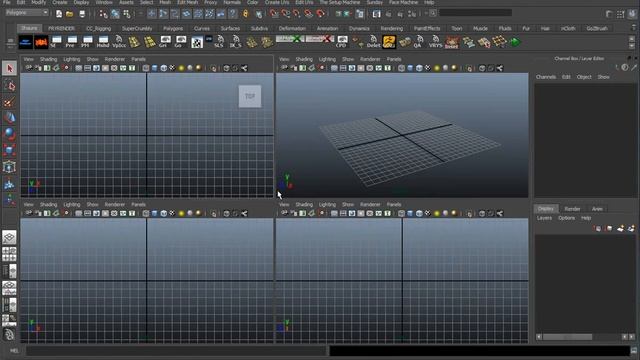Screen dimensions: 640x360
Task: Open Channels menu in Channel Box
Action: (546, 77)
